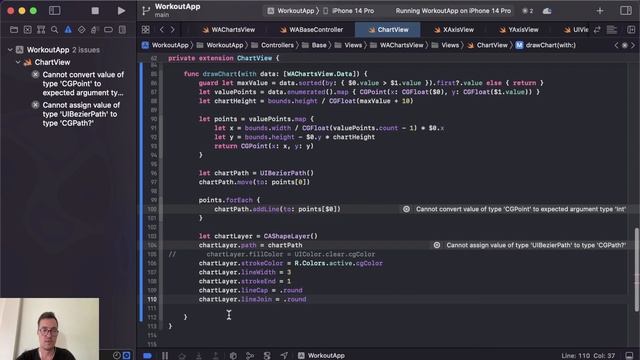Select the Issue navigator warning icon
The height and width of the screenshot is (360, 640).
(68, 29)
